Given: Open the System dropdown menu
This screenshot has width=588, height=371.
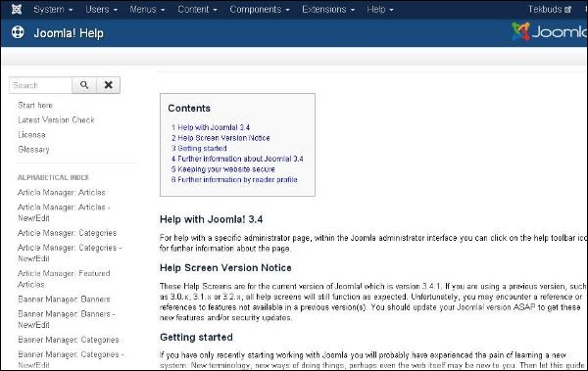Looking at the screenshot, I should (53, 10).
